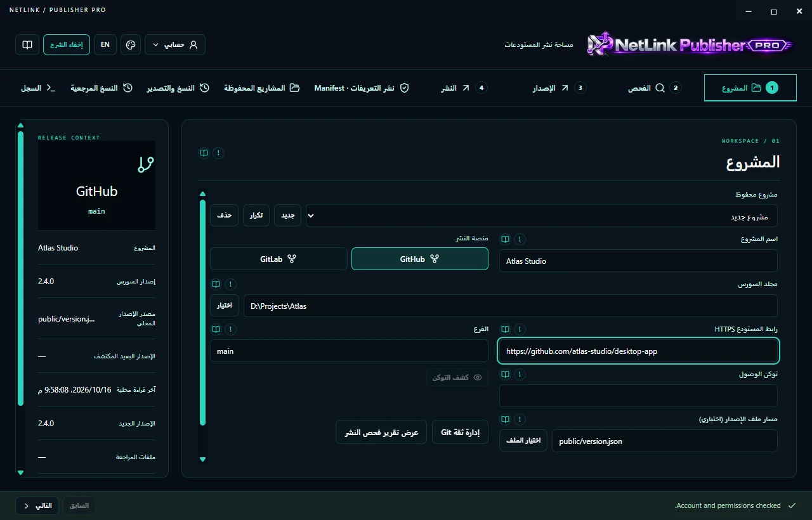Open the theme palette icon
This screenshot has height=520, width=812.
pyautogui.click(x=131, y=45)
